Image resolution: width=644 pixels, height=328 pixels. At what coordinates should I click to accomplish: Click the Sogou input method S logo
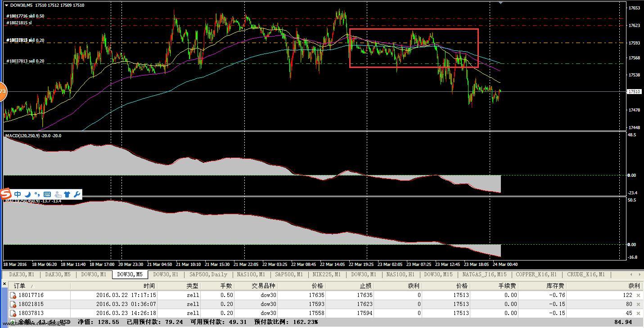[5, 194]
